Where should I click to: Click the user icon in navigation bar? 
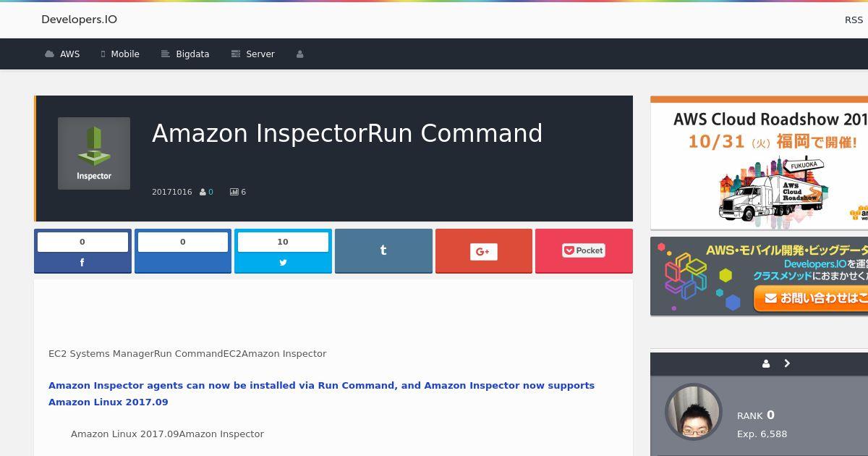pos(300,54)
